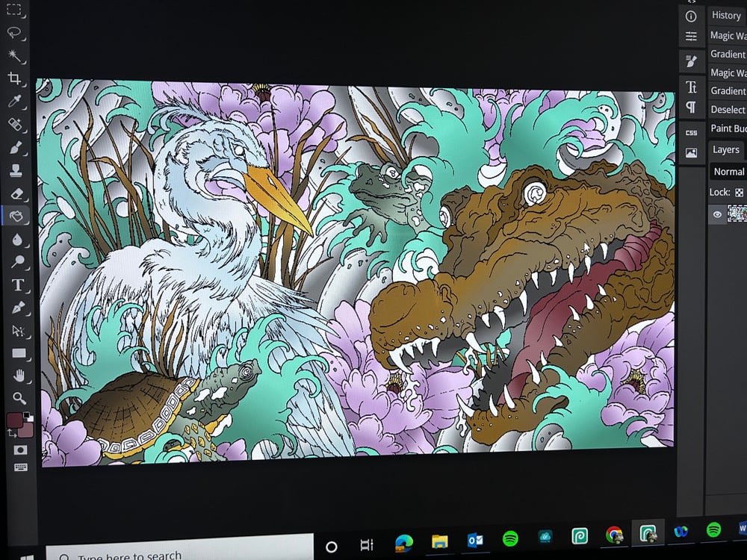
Task: Pick the Crop tool
Action: click(14, 78)
